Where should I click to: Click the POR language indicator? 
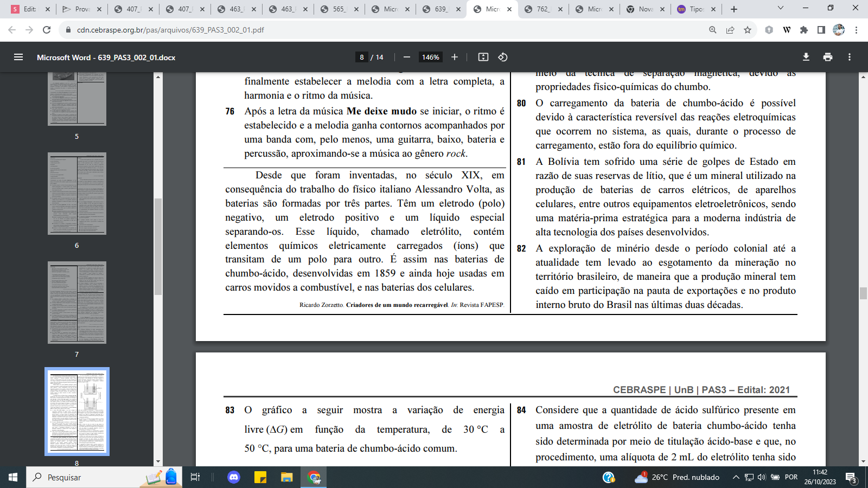792,477
